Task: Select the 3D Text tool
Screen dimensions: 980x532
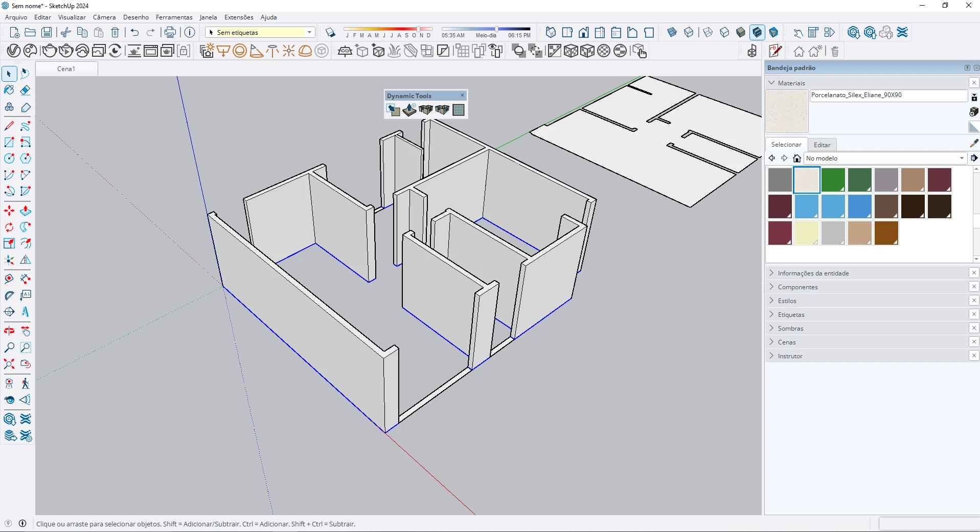Action: click(x=25, y=312)
